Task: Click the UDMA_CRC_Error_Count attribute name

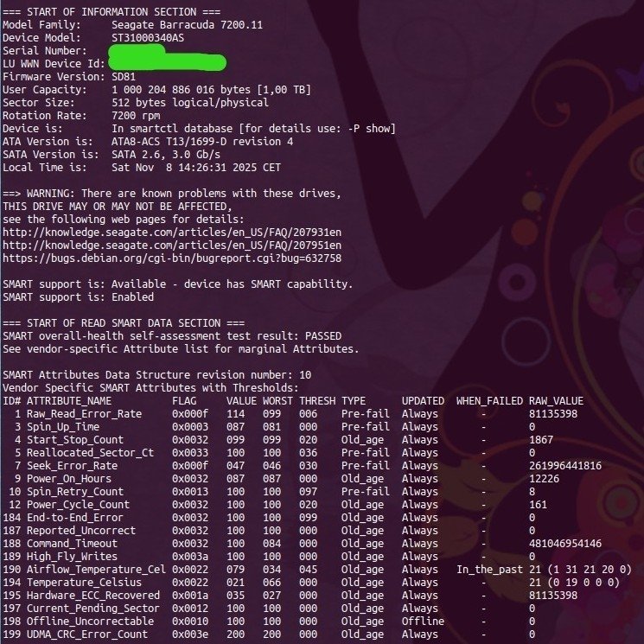Action: click(86, 634)
